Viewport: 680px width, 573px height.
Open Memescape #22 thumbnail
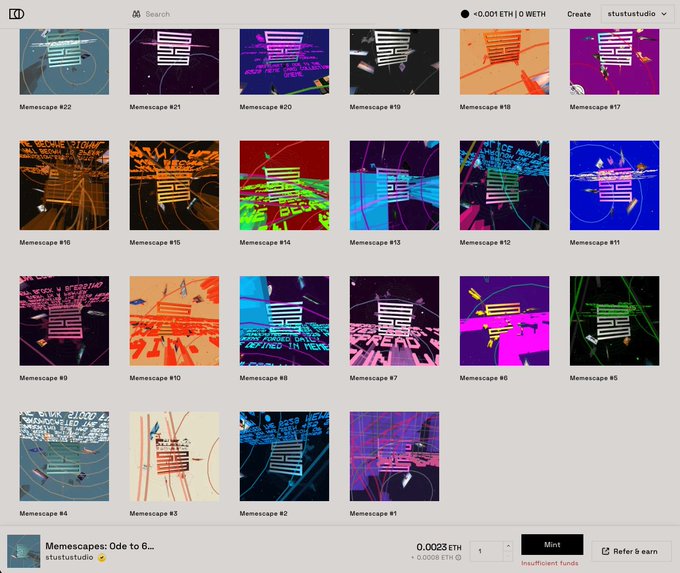pyautogui.click(x=64, y=62)
